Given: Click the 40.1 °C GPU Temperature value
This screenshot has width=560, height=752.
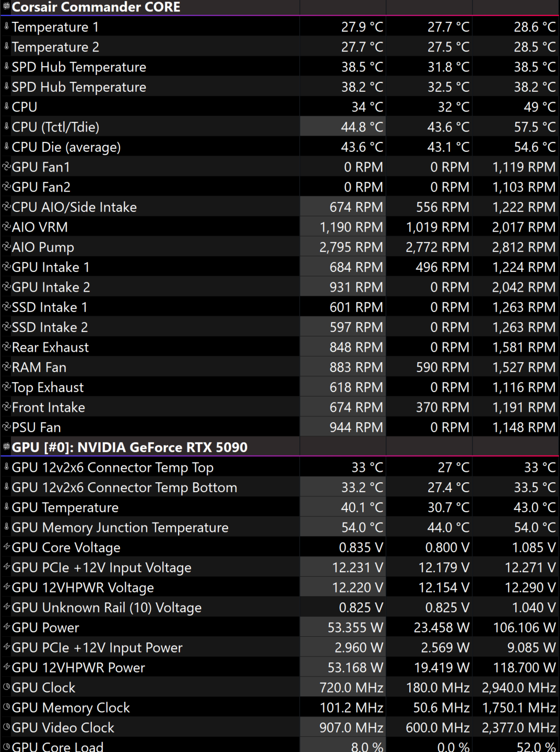Looking at the screenshot, I should point(362,507).
